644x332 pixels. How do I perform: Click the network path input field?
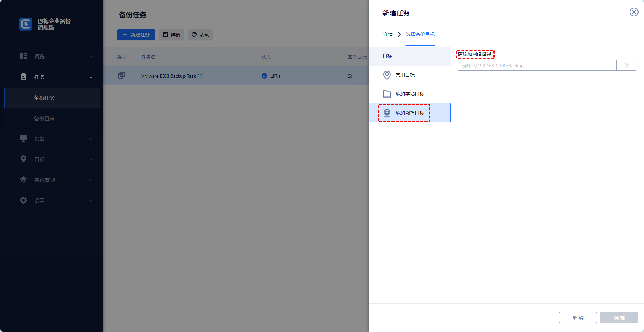pos(536,66)
